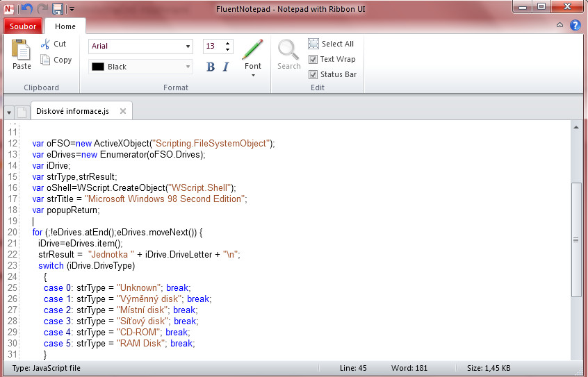Toggle bold formatting with the B icon
Image resolution: width=588 pixels, height=377 pixels.
(211, 67)
